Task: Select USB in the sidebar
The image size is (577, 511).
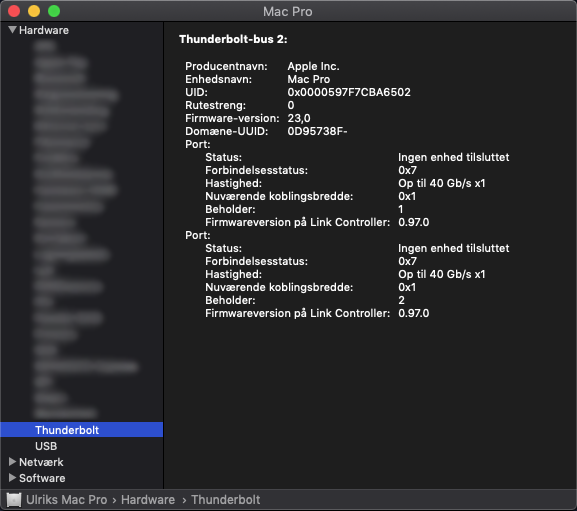Action: [x=46, y=446]
